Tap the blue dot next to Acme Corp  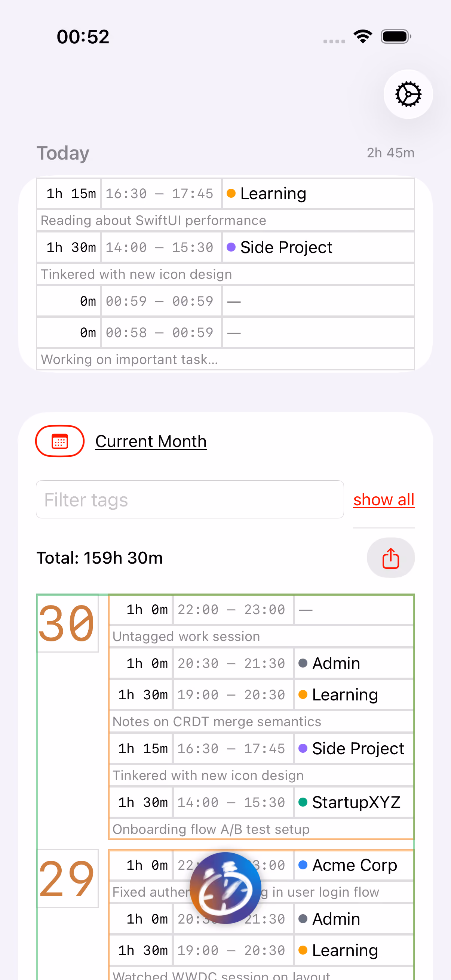point(303,865)
